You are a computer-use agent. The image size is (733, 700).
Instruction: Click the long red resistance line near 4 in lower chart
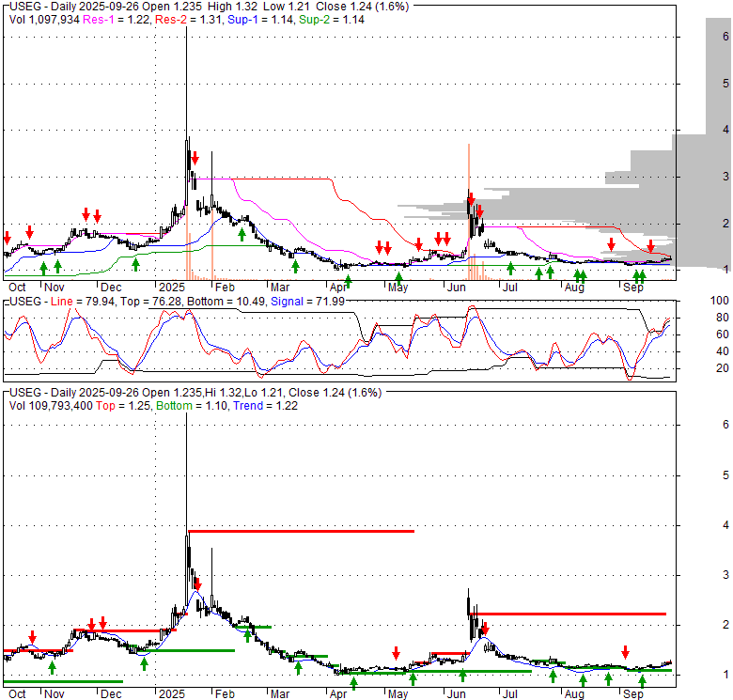click(301, 531)
